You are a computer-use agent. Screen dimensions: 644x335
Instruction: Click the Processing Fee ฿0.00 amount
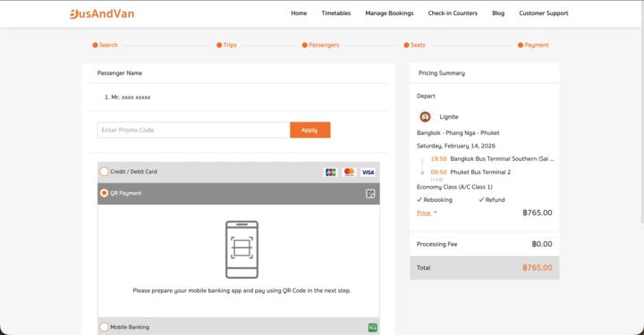click(542, 244)
